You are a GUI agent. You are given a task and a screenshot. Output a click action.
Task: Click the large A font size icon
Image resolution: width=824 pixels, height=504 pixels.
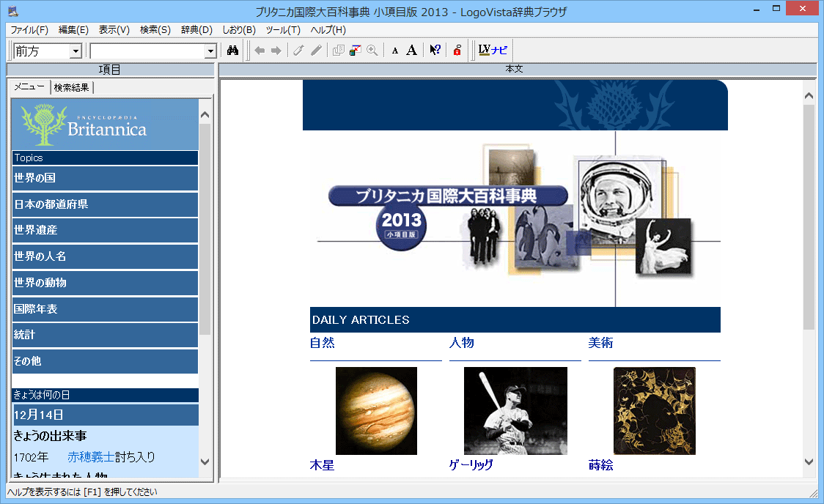point(412,51)
